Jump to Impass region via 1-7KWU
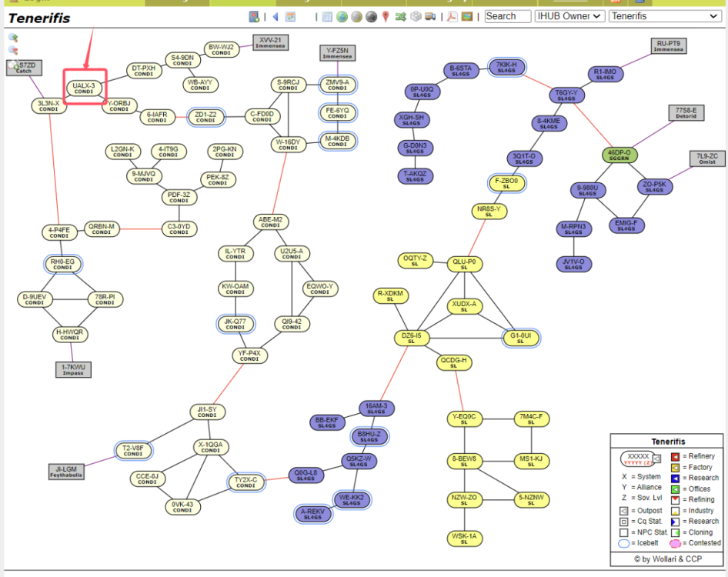This screenshot has height=577, width=728. point(73,370)
